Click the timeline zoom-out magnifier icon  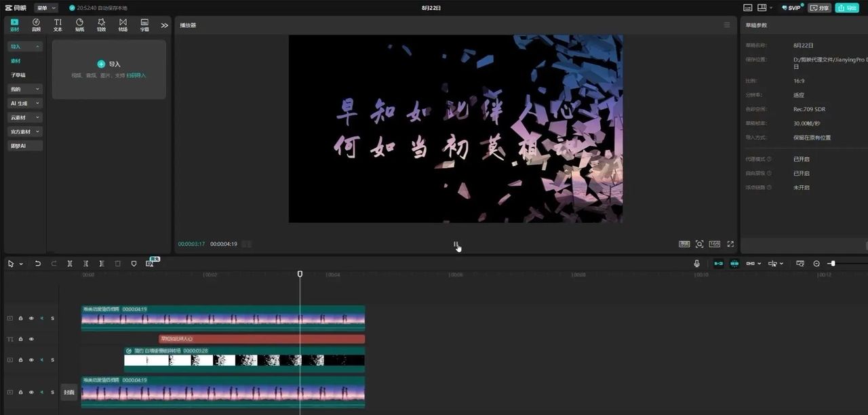coord(815,263)
